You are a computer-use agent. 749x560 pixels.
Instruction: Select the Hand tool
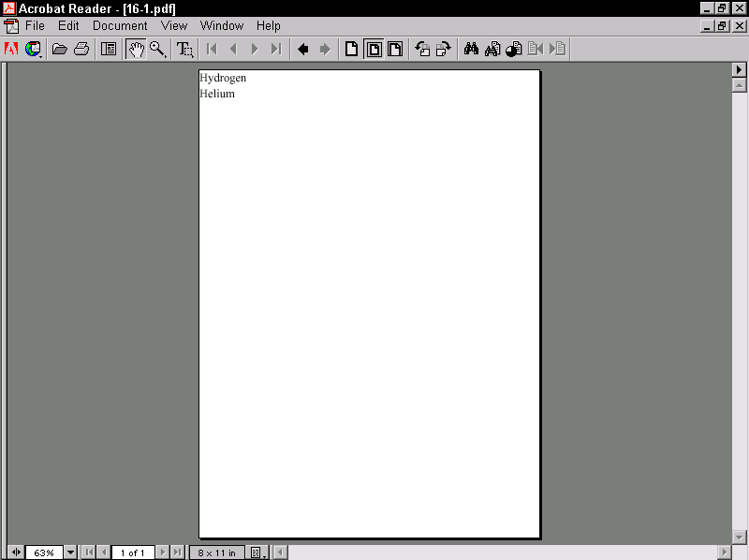[137, 50]
